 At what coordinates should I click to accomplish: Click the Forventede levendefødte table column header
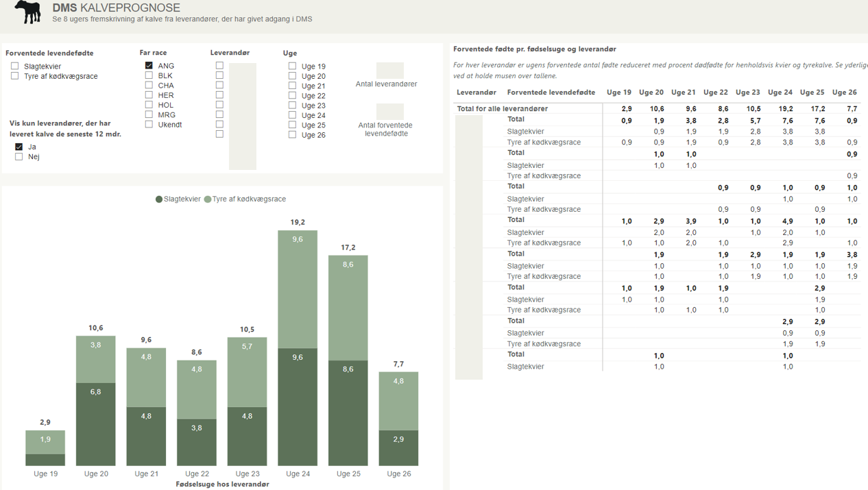pos(551,93)
